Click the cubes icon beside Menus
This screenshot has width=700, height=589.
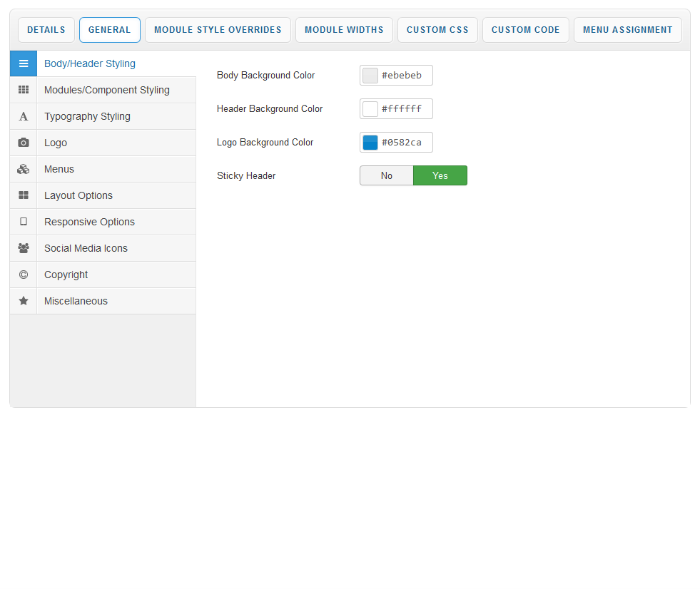point(24,169)
